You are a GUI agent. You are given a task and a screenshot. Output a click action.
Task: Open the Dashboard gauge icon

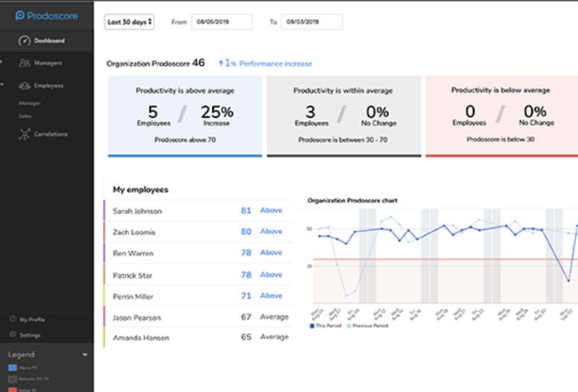[x=24, y=41]
